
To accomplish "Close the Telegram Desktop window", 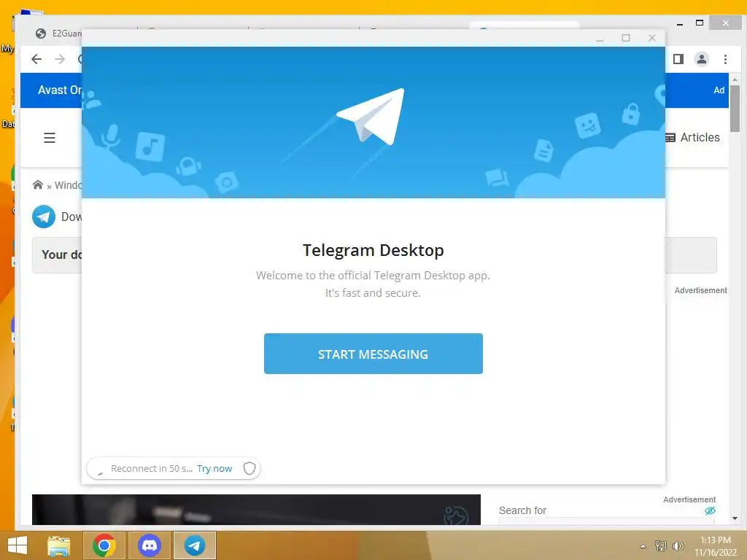I will point(652,38).
